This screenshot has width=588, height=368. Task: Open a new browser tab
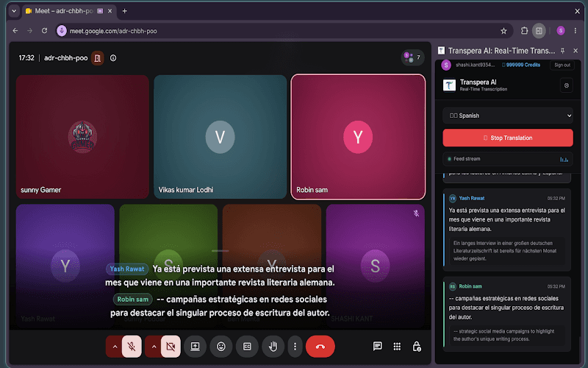coord(124,11)
